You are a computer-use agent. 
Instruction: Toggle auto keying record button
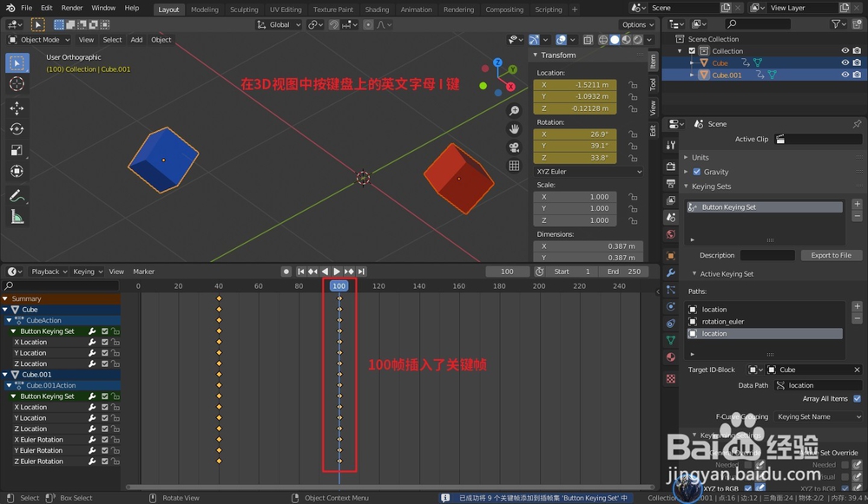pos(286,272)
